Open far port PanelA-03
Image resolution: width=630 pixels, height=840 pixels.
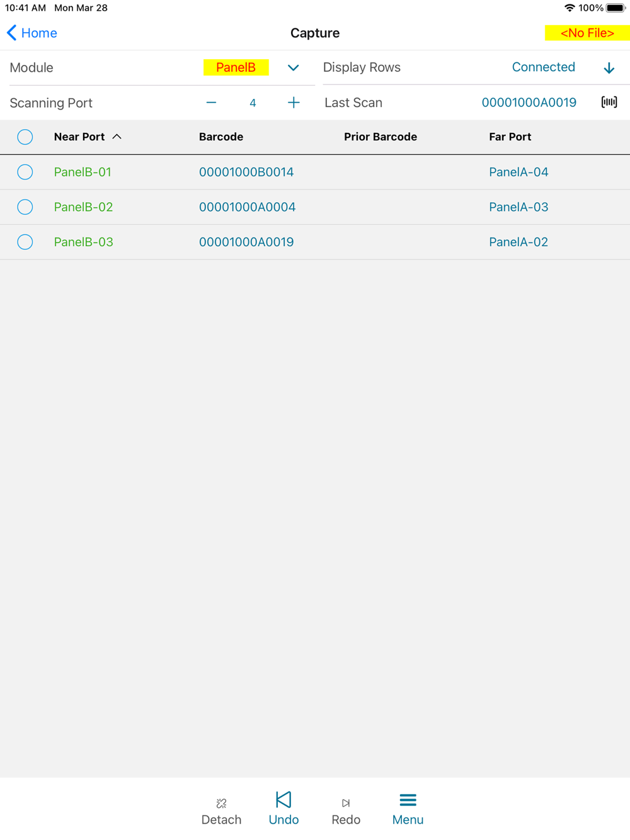(518, 207)
